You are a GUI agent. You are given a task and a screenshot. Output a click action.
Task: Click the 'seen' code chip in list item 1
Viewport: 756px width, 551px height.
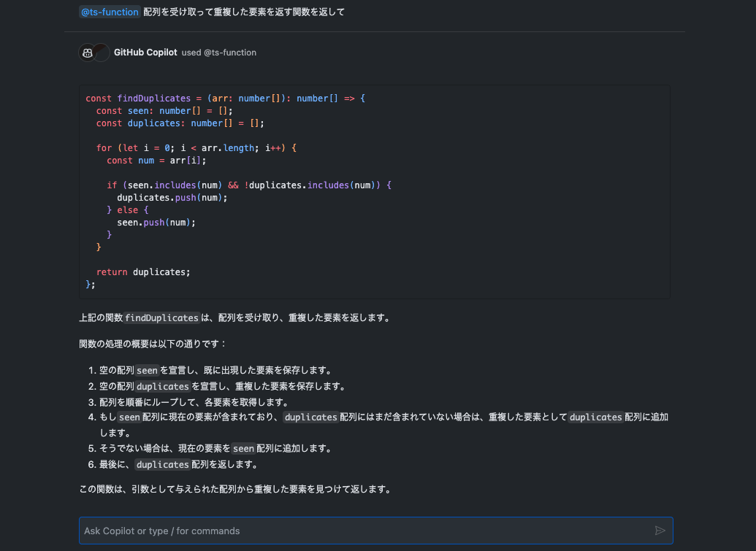[148, 371]
